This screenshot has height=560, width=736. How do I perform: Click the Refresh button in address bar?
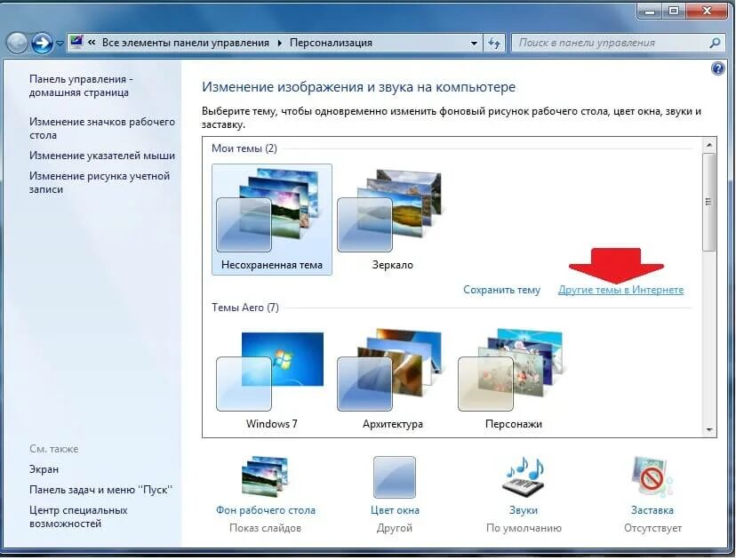(x=494, y=44)
